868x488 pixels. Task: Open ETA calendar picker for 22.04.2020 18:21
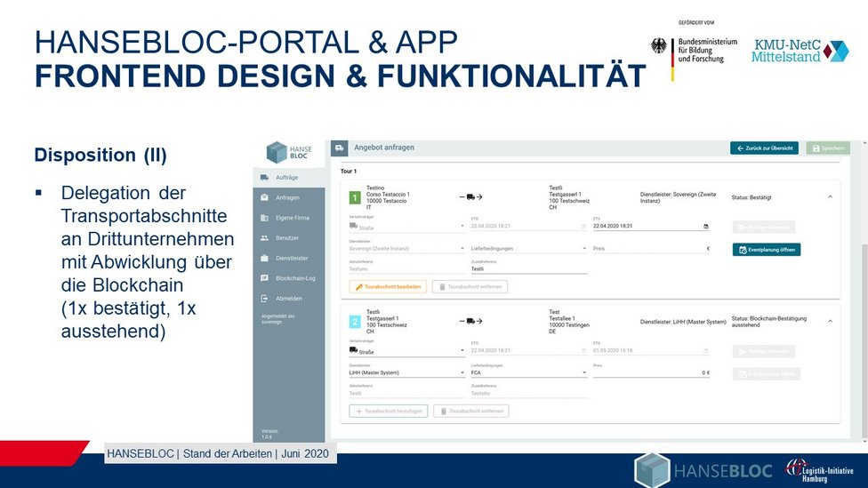(706, 227)
